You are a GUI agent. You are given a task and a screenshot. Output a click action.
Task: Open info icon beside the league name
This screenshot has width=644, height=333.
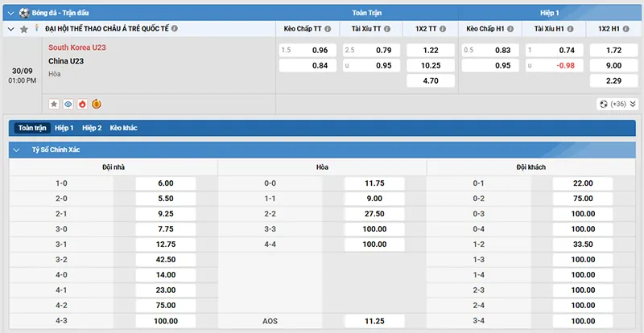point(175,29)
